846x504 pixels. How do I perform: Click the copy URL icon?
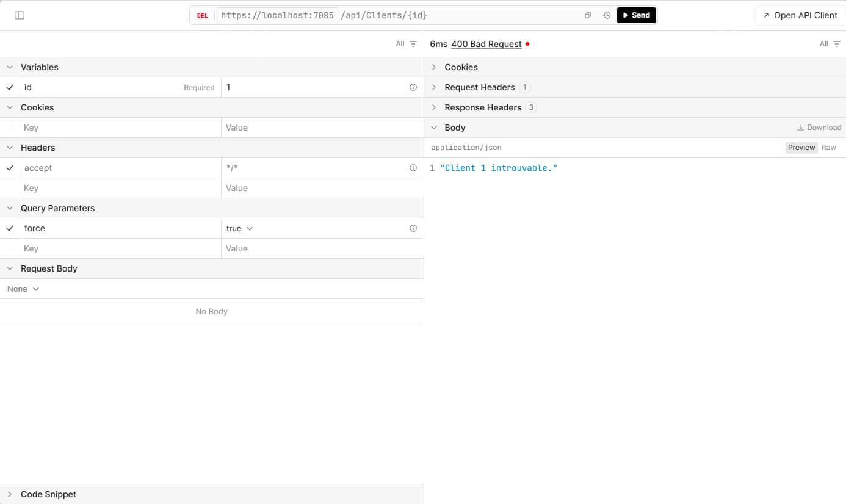(x=588, y=15)
